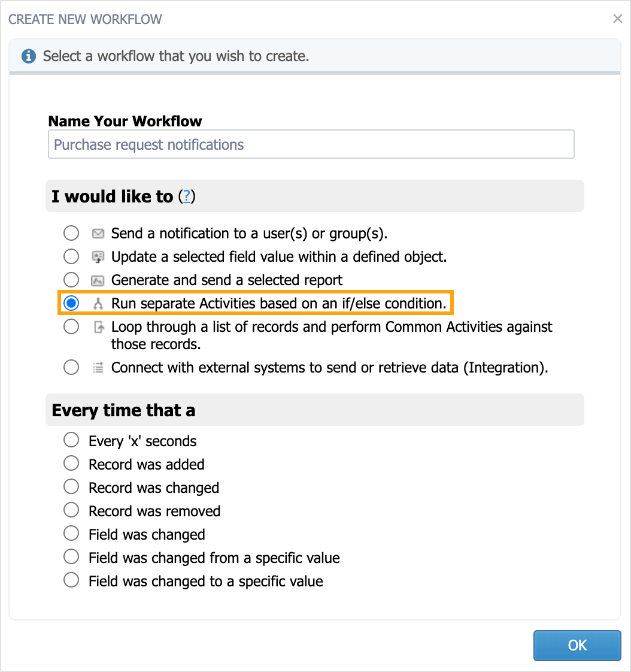Select Update a selected field value option
This screenshot has width=631, height=672.
(71, 257)
